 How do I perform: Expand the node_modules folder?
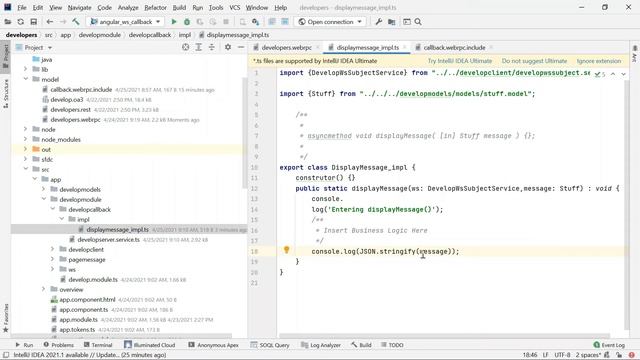tap(26, 139)
